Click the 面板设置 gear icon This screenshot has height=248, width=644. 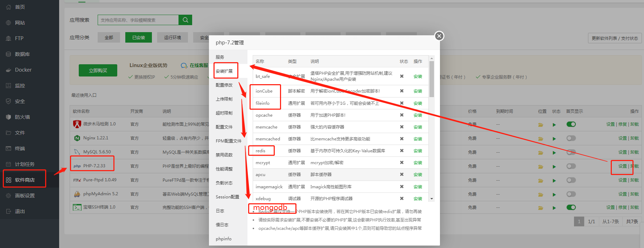(x=8, y=196)
